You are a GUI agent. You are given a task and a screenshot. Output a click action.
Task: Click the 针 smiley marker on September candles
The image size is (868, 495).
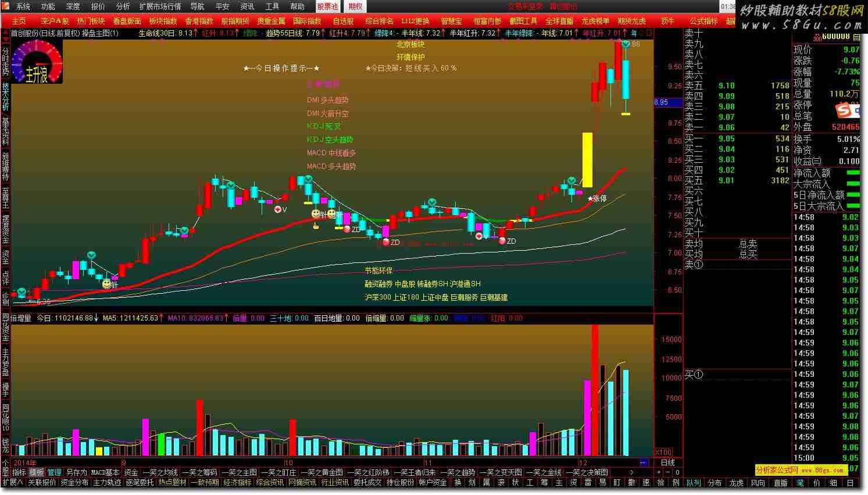click(x=107, y=284)
